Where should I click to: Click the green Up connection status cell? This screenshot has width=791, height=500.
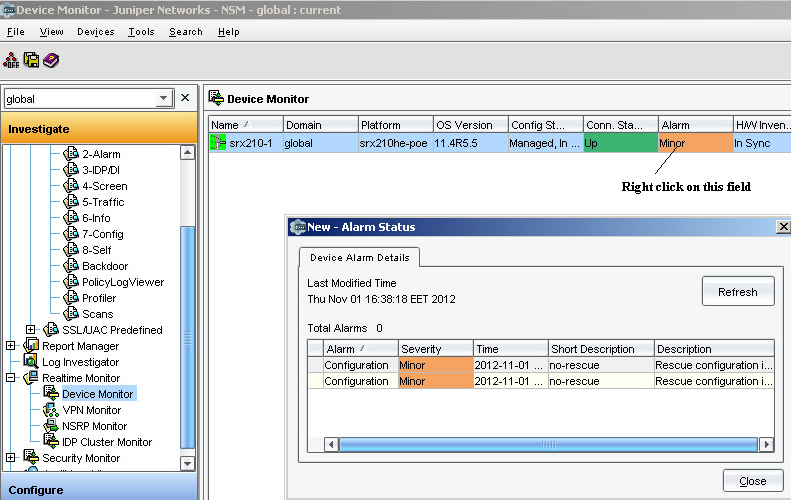coord(620,143)
